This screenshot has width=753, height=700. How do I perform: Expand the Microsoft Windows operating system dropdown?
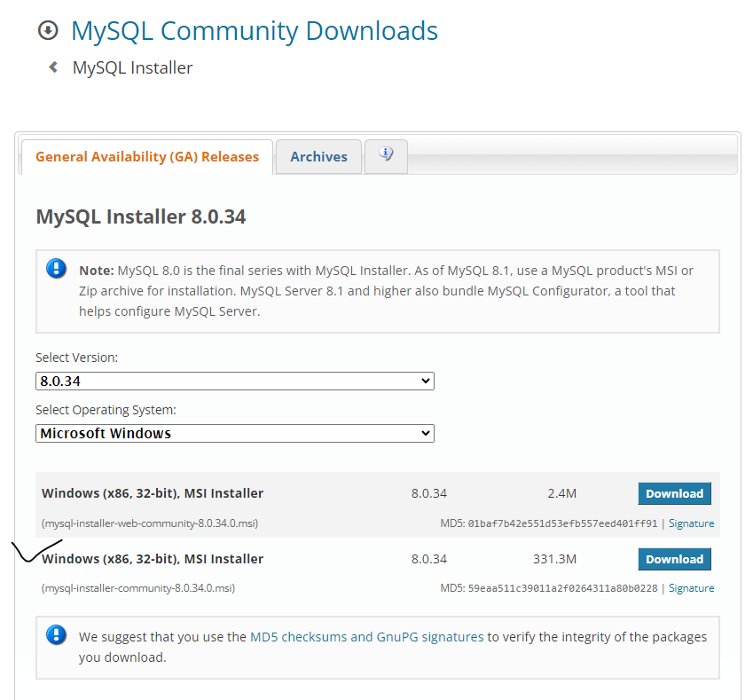(235, 433)
